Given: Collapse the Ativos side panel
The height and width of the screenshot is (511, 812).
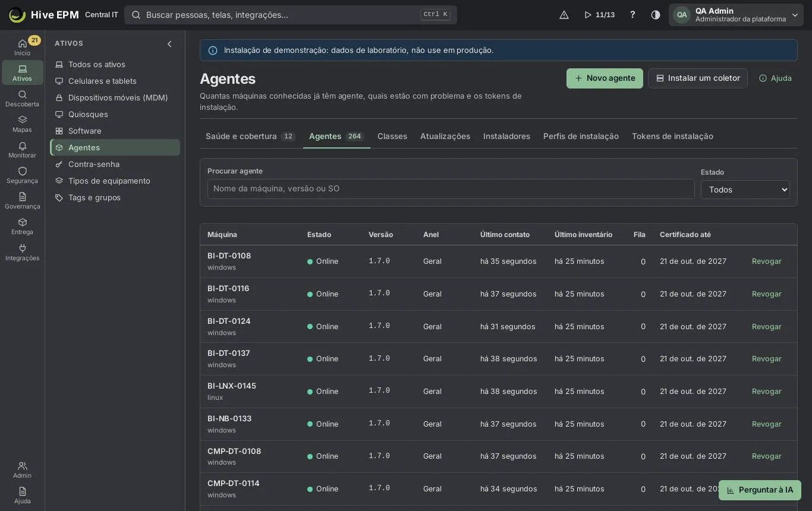Looking at the screenshot, I should click(169, 43).
